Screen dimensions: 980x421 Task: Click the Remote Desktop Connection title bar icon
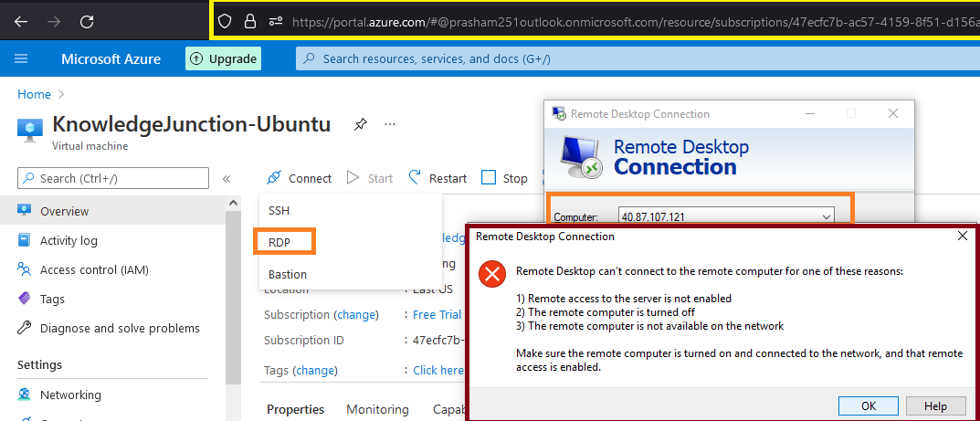click(559, 113)
